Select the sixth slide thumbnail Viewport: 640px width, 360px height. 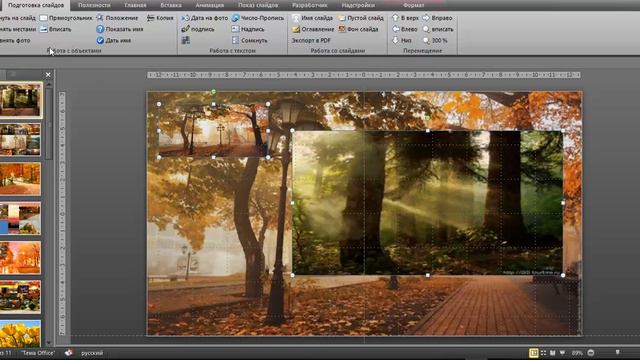click(20, 297)
